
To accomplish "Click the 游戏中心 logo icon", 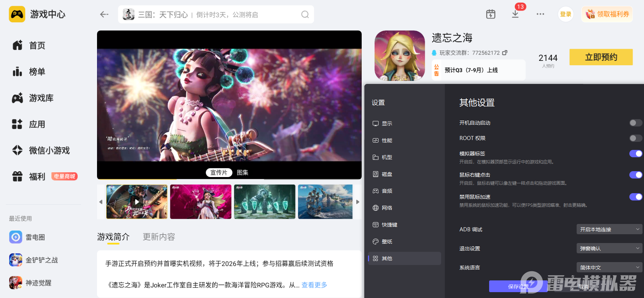I will 17,14.
